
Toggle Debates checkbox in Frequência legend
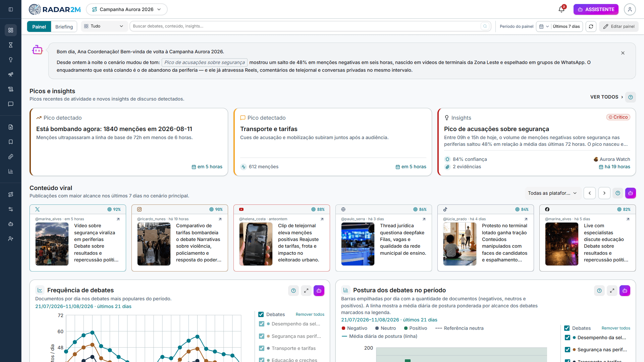[261, 314]
